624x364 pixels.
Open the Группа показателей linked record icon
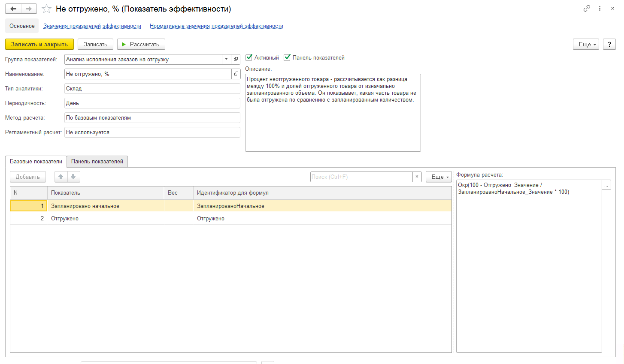(236, 60)
